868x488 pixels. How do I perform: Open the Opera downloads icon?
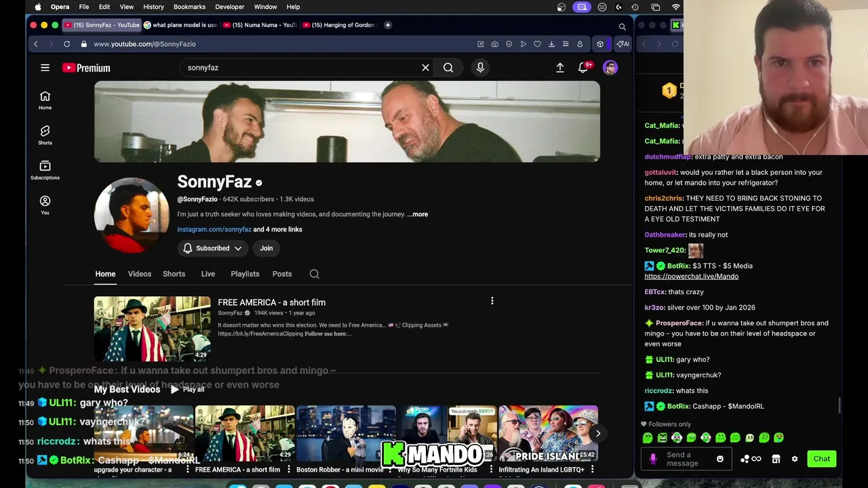(x=551, y=44)
